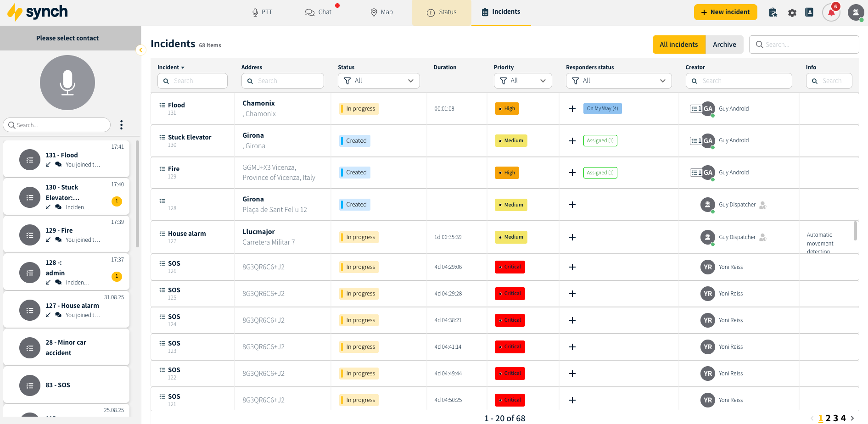868x424 pixels.
Task: Open the Responders status filter dropdown
Action: pos(618,81)
